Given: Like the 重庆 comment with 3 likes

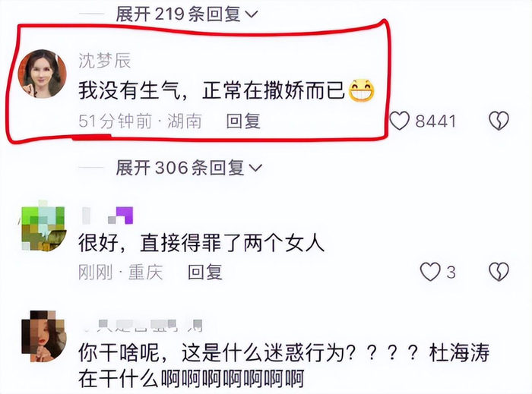Looking at the screenshot, I should (x=430, y=272).
